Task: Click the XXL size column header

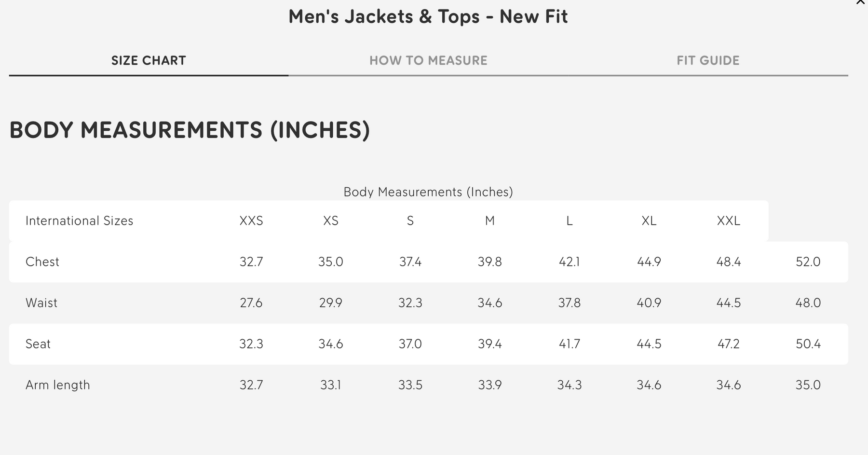Action: click(728, 221)
